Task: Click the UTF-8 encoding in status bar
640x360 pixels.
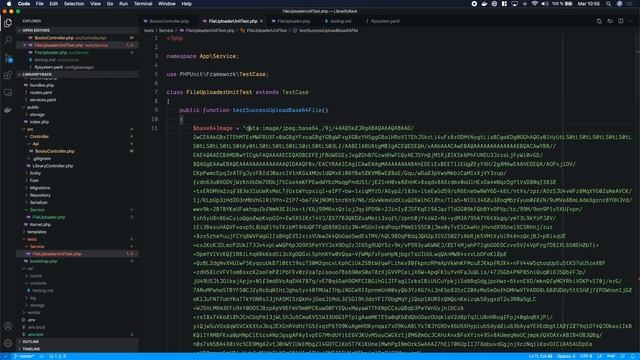Action: click(x=586, y=356)
